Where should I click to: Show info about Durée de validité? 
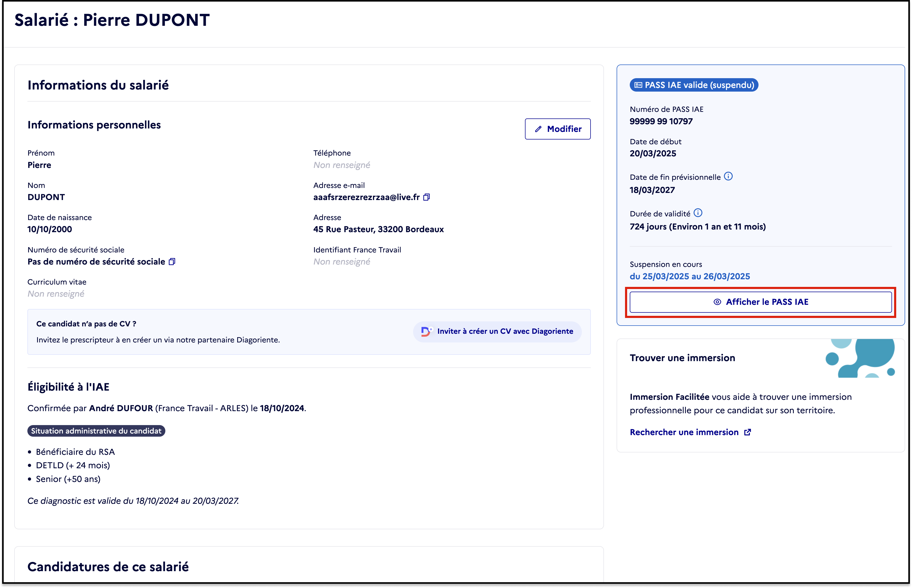[x=698, y=213]
